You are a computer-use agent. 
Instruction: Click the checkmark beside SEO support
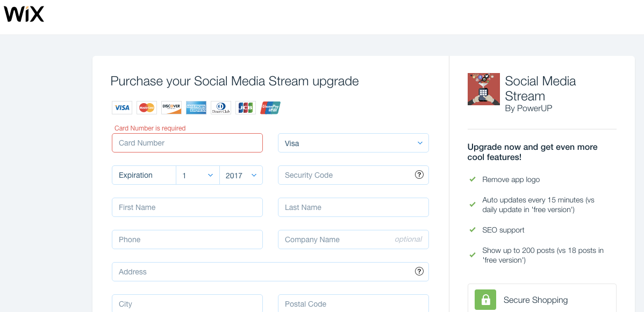(x=473, y=230)
